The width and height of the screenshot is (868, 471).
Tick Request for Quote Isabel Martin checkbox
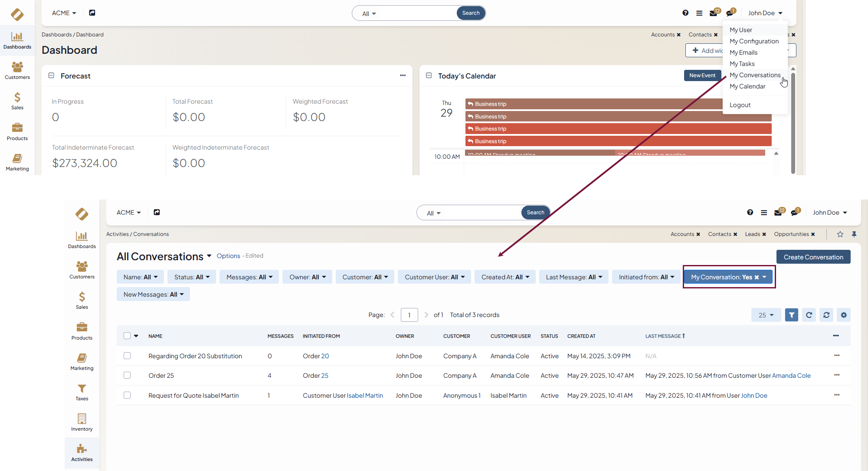click(x=127, y=395)
